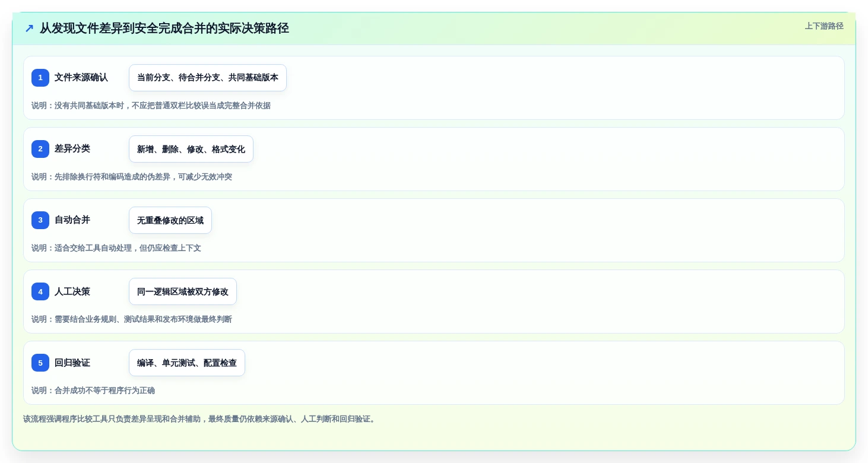The width and height of the screenshot is (868, 463).
Task: Click the note 没有共同基础版本时，不应把普通双栏比较误当成完整合并依据
Action: 151,106
